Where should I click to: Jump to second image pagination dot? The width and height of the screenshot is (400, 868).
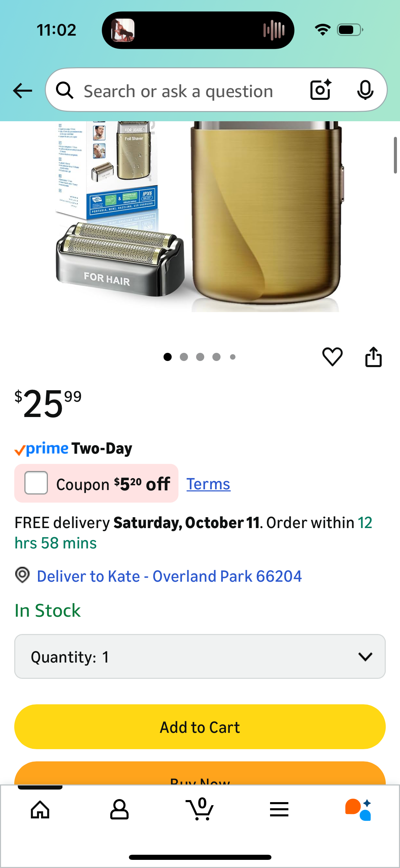[x=184, y=357]
